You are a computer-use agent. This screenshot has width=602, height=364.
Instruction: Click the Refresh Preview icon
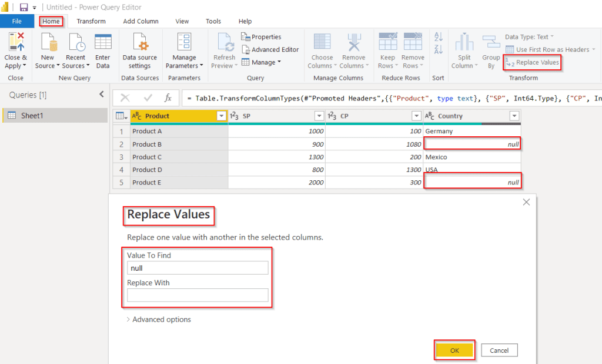tap(225, 42)
